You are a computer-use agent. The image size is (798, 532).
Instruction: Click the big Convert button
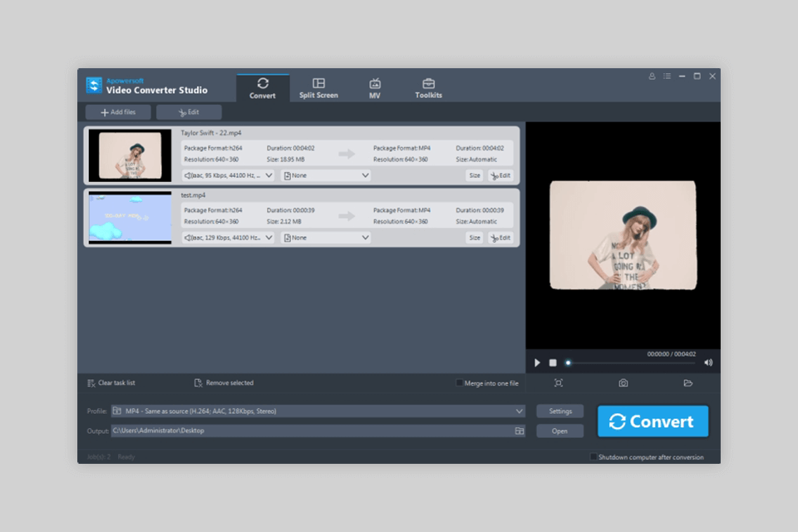[653, 421]
